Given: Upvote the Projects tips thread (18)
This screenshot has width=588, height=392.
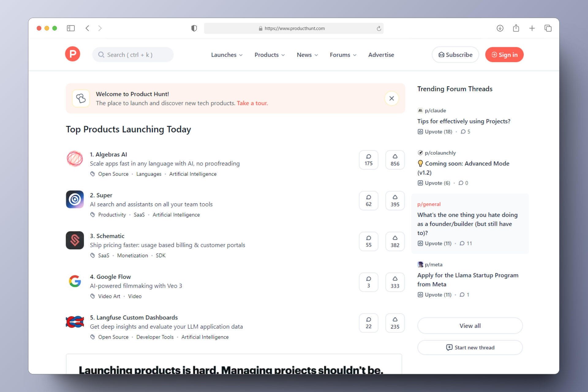Looking at the screenshot, I should click(435, 132).
